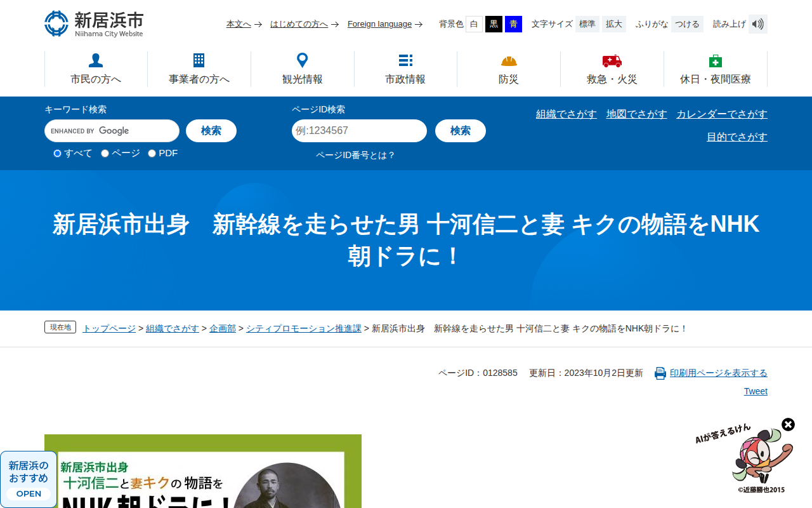The width and height of the screenshot is (812, 508).
Task: Open 組織でさがす in the search bar
Action: click(x=566, y=114)
